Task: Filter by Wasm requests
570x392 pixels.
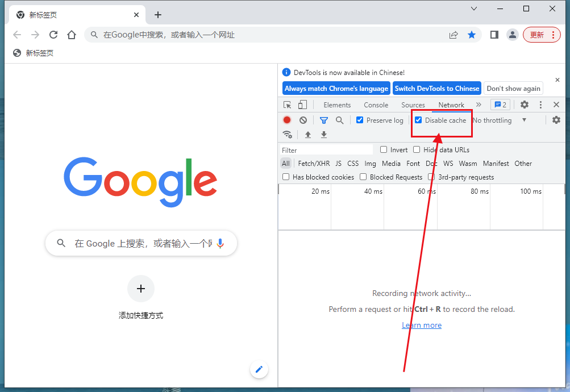Action: pyautogui.click(x=468, y=164)
